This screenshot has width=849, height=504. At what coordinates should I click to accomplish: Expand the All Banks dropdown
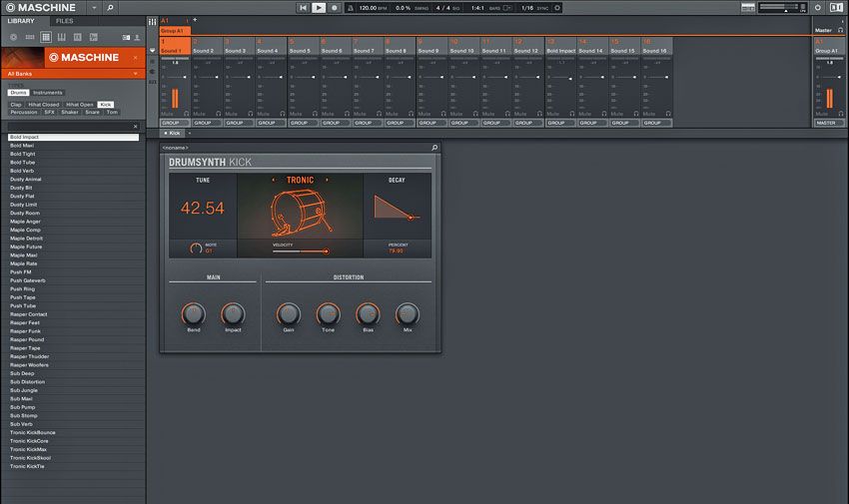click(136, 74)
